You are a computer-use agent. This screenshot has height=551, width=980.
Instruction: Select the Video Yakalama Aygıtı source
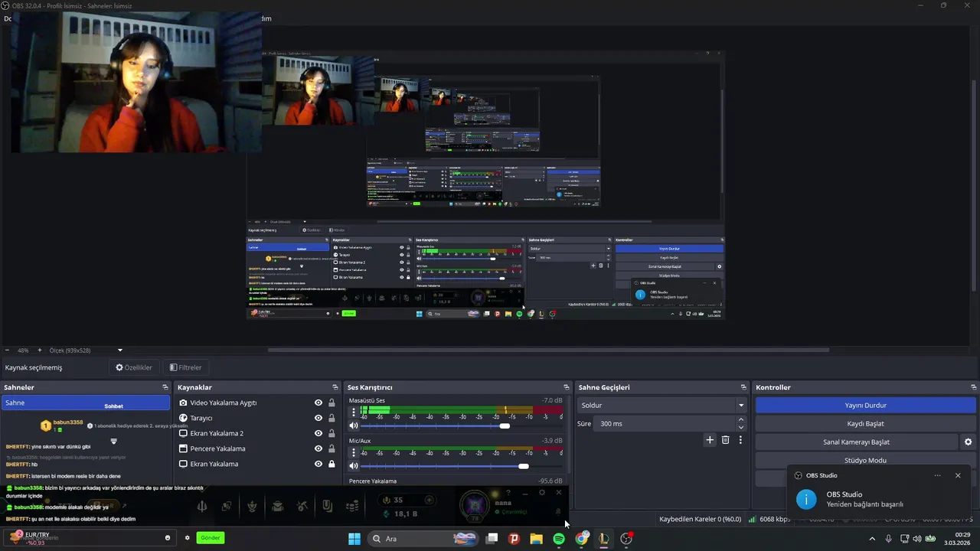(x=223, y=403)
